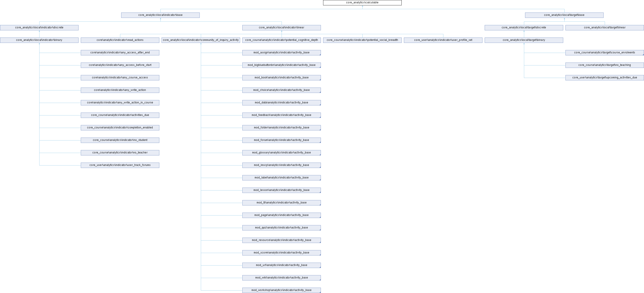Click the read_actions indicator box

[x=120, y=40]
